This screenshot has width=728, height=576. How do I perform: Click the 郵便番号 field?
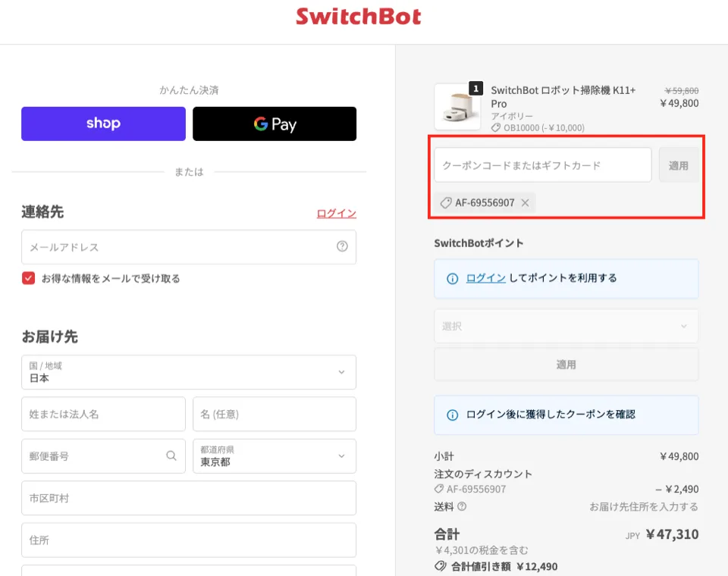pyautogui.click(x=103, y=456)
